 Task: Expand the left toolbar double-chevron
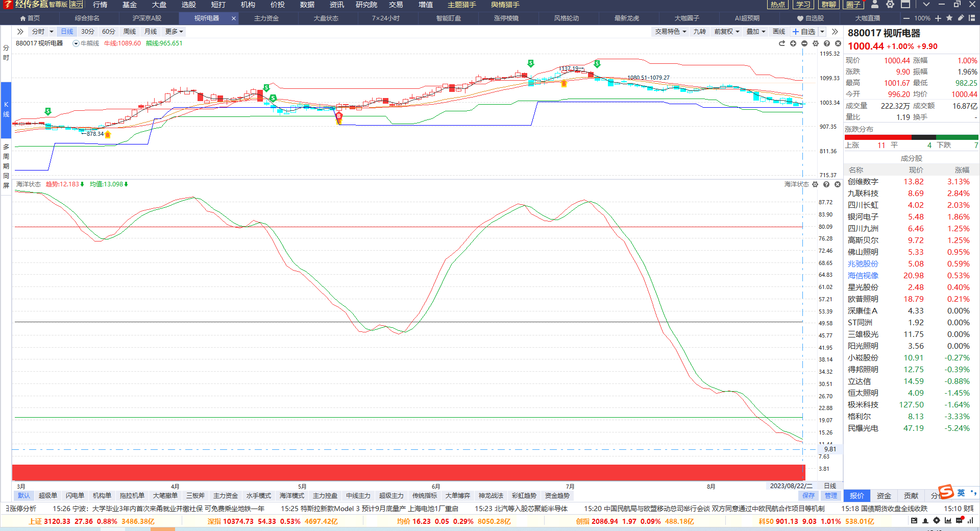point(20,32)
